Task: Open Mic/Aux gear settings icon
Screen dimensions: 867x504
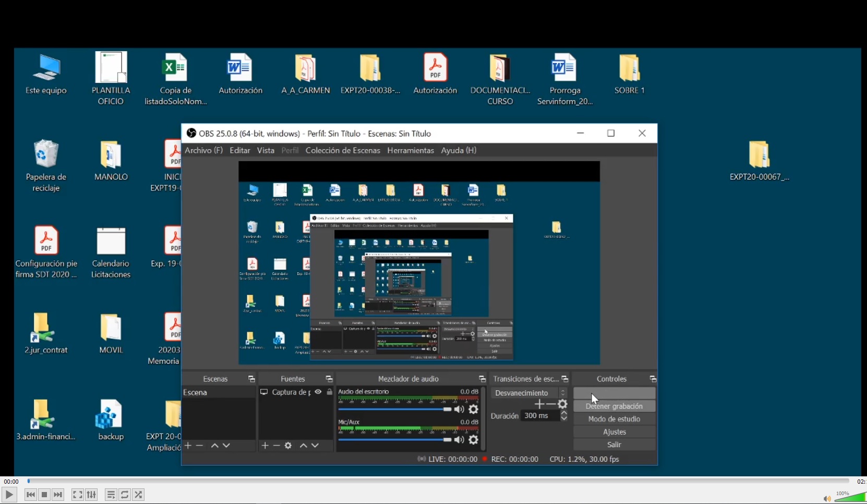Action: click(x=474, y=440)
